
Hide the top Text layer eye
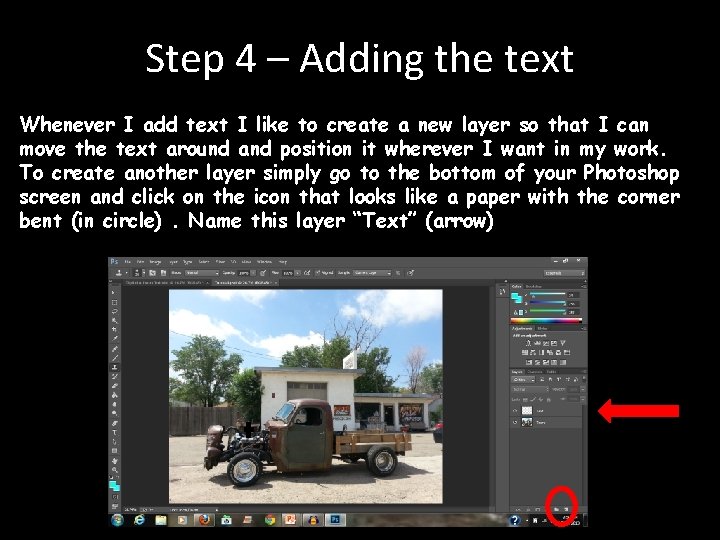coord(515,411)
